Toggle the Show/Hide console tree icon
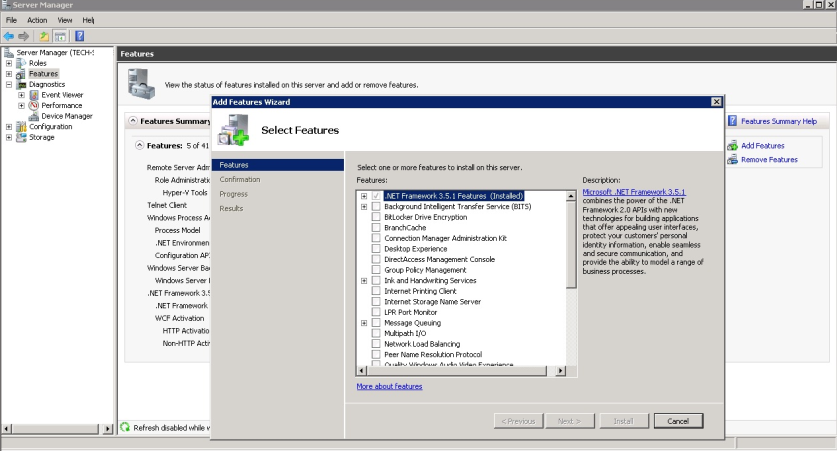Screen dimensions: 837x451 (x=60, y=36)
